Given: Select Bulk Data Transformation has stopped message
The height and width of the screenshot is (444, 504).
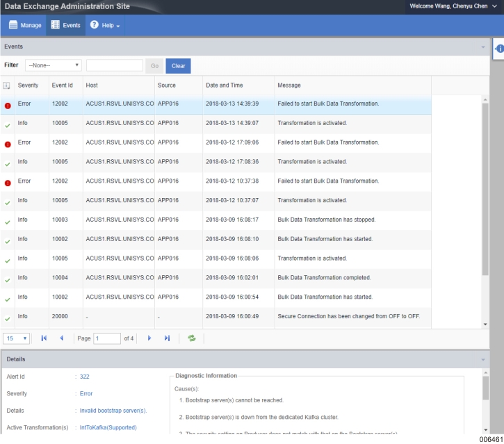Looking at the screenshot, I should pos(326,220).
